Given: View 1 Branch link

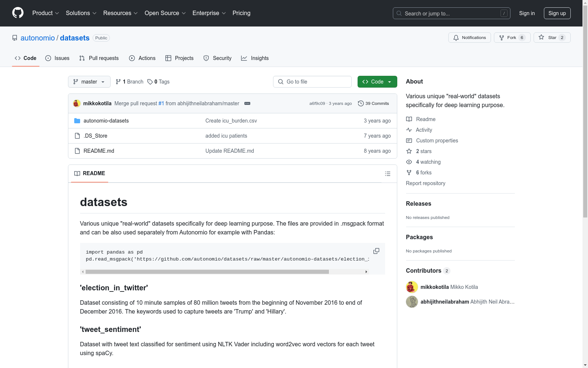Looking at the screenshot, I should (129, 82).
